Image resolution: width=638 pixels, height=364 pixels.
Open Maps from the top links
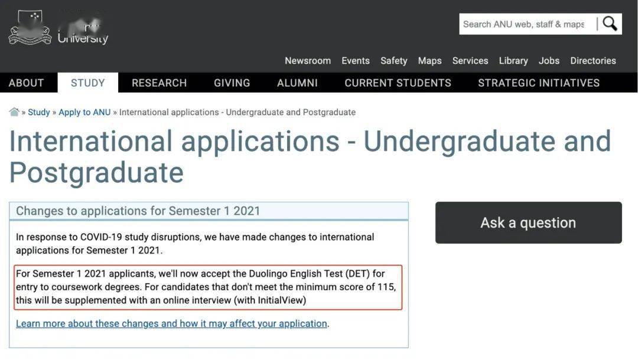click(x=429, y=61)
